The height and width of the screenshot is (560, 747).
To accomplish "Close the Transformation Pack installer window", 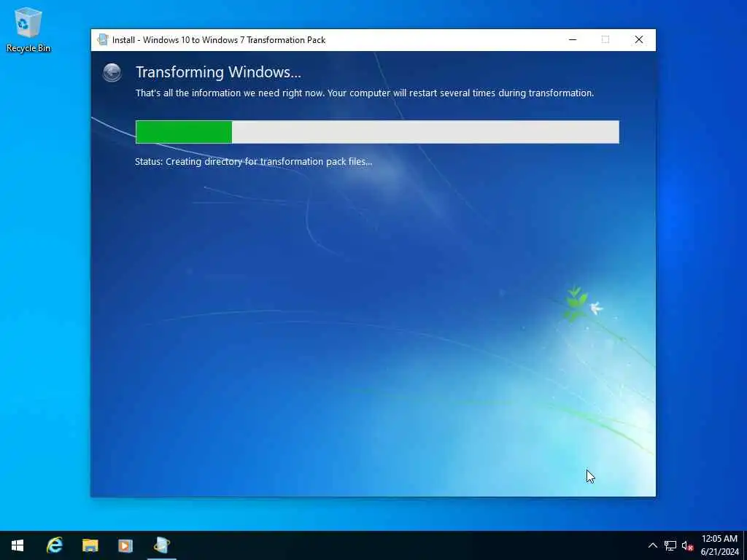I will click(639, 39).
